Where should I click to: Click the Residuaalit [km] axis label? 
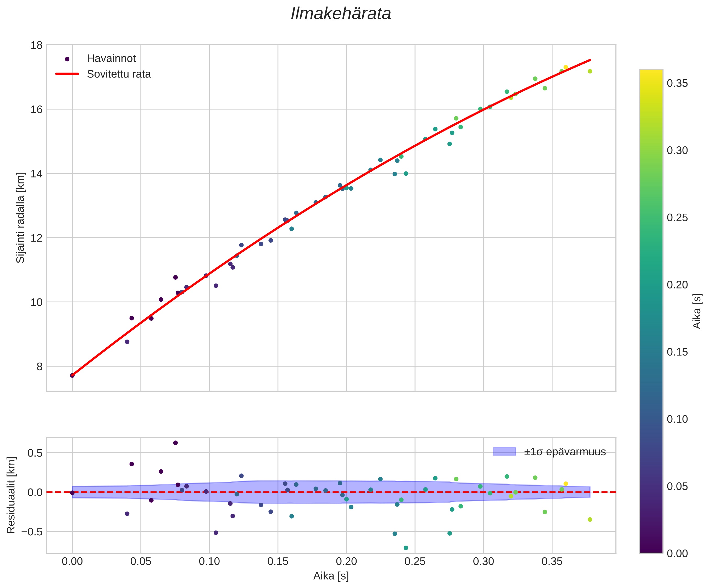coord(11,495)
